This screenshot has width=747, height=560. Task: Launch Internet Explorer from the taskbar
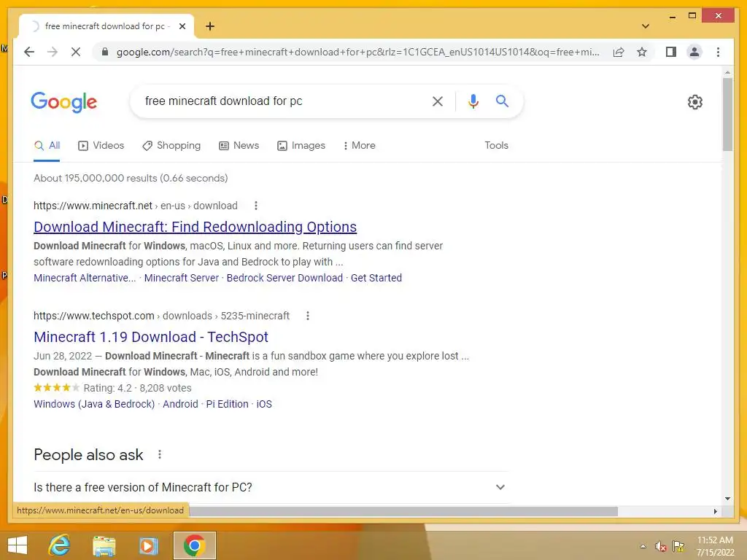click(x=60, y=545)
